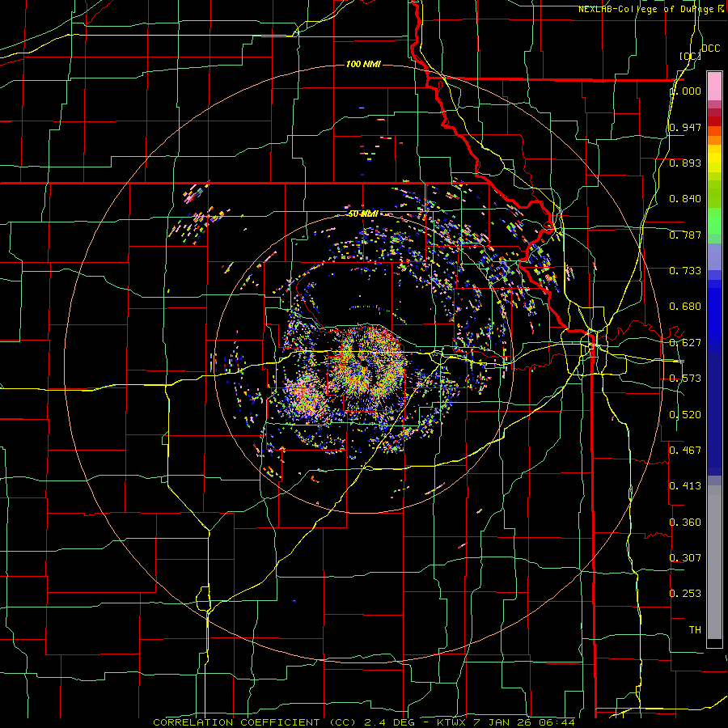Click CORRELATION COEFFICIENT (CC) caption text
728x728 pixels.
click(x=255, y=722)
